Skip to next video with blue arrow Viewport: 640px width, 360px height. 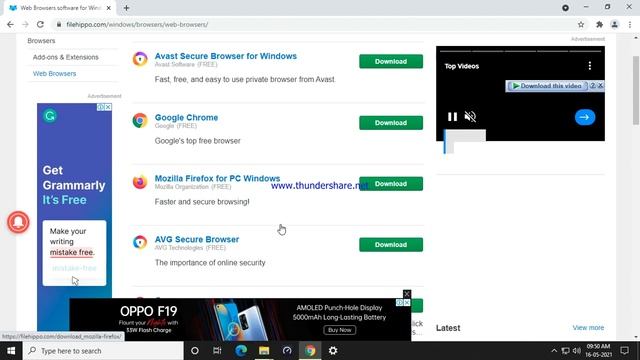(585, 117)
